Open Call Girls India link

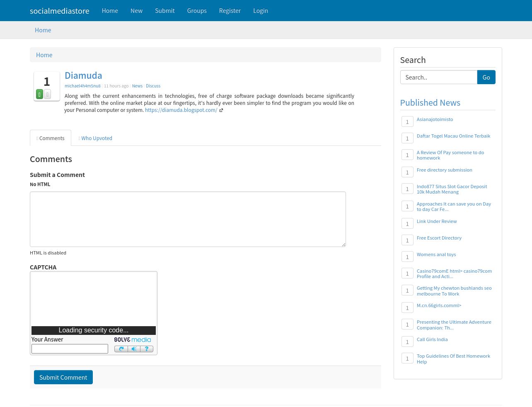point(432,339)
